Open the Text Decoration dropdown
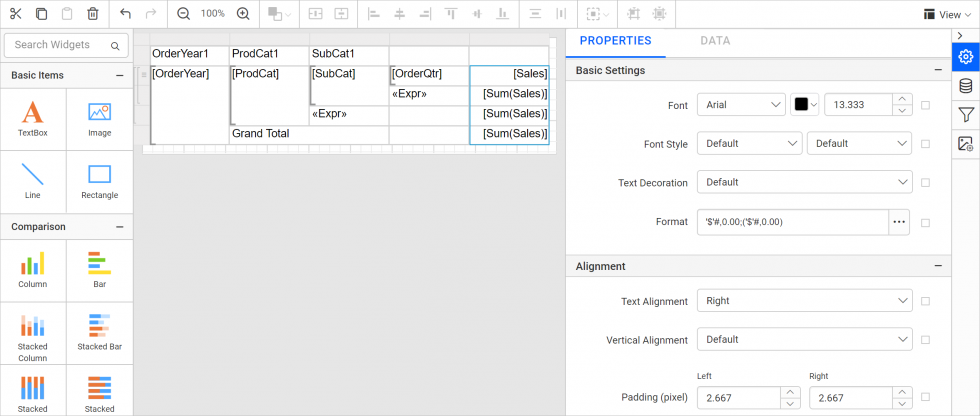This screenshot has width=980, height=416. pyautogui.click(x=804, y=182)
